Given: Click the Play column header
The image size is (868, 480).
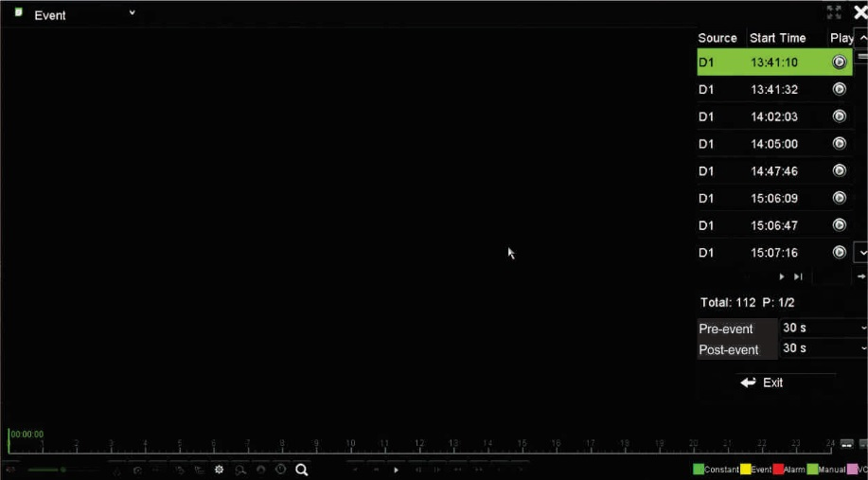Looking at the screenshot, I should pos(841,38).
